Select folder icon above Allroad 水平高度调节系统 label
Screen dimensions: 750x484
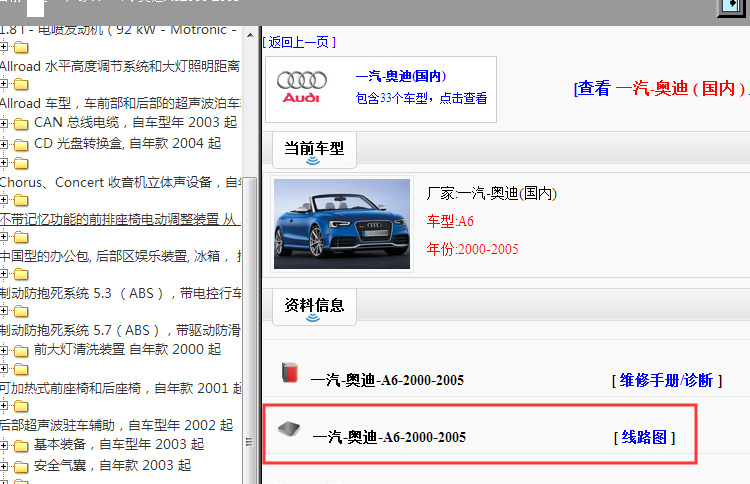click(21, 47)
